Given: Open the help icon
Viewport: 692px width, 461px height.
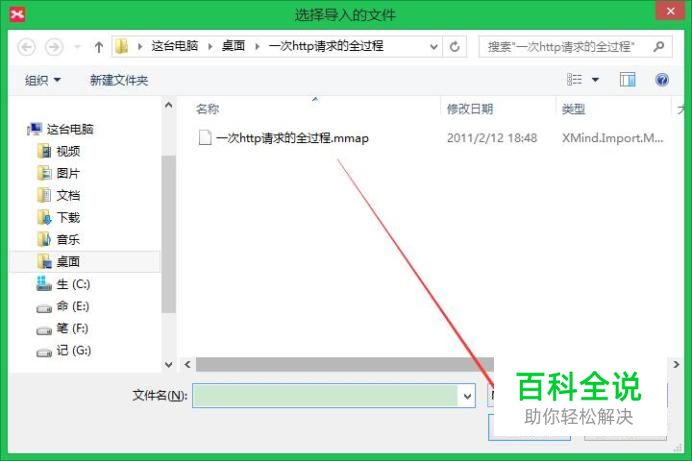Looking at the screenshot, I should (662, 80).
